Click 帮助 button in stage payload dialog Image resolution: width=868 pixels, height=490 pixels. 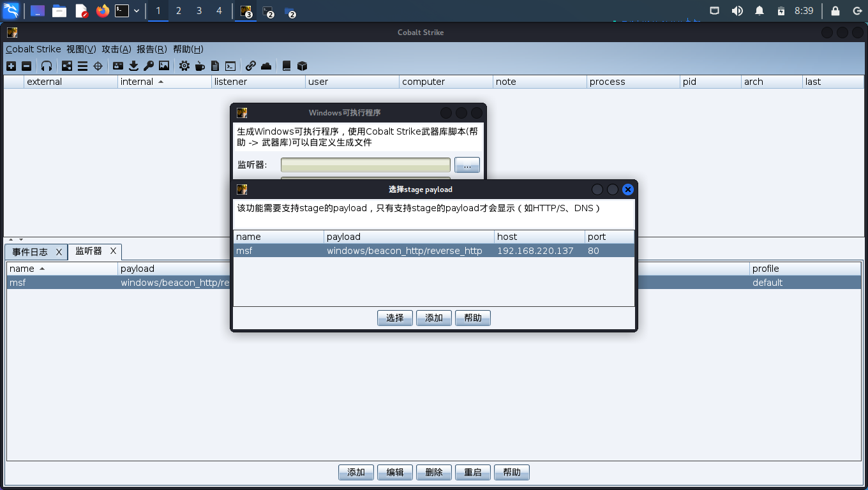click(473, 318)
